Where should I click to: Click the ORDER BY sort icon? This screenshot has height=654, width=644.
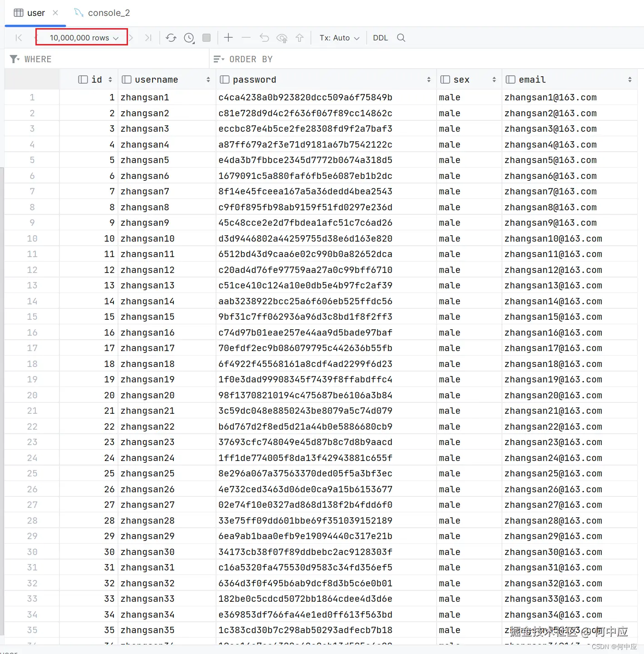(x=219, y=59)
